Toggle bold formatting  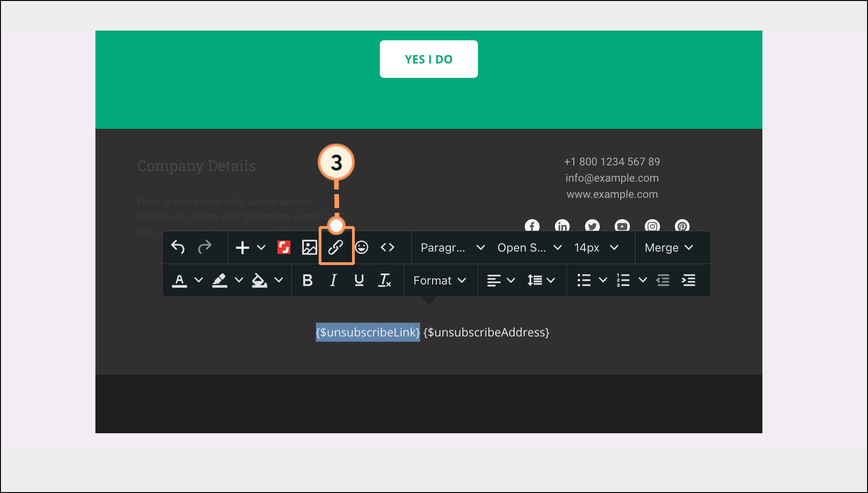tap(308, 280)
